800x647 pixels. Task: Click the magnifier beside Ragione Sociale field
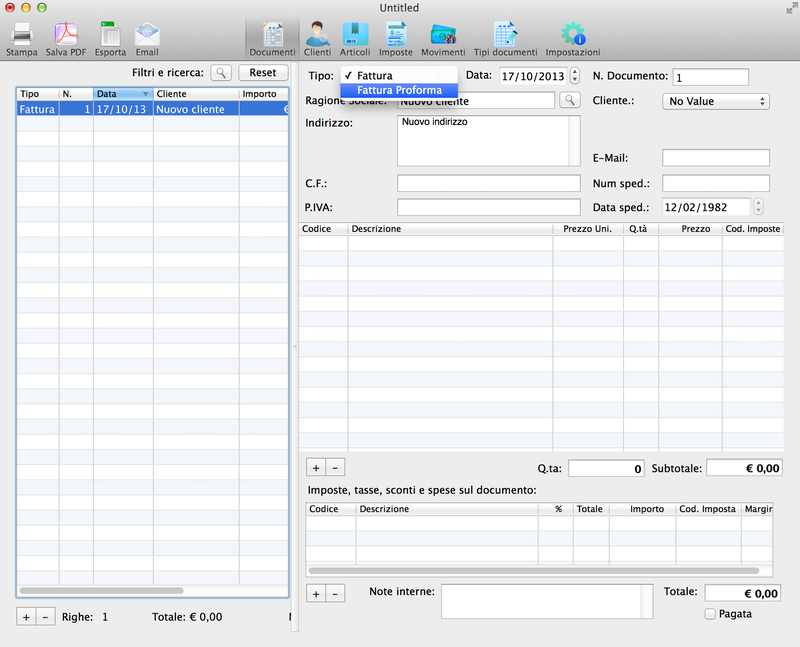pyautogui.click(x=570, y=100)
